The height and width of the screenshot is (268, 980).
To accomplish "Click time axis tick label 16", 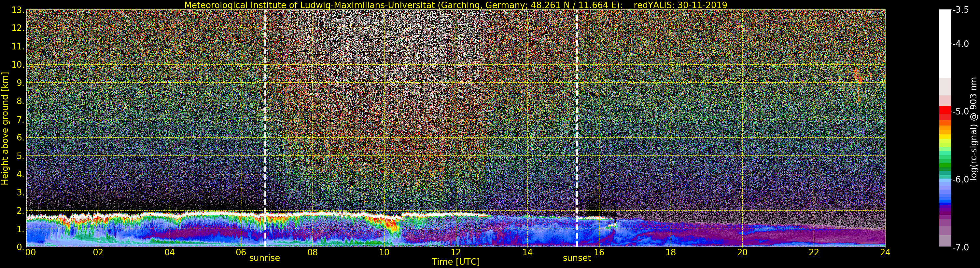I will 599,252.
